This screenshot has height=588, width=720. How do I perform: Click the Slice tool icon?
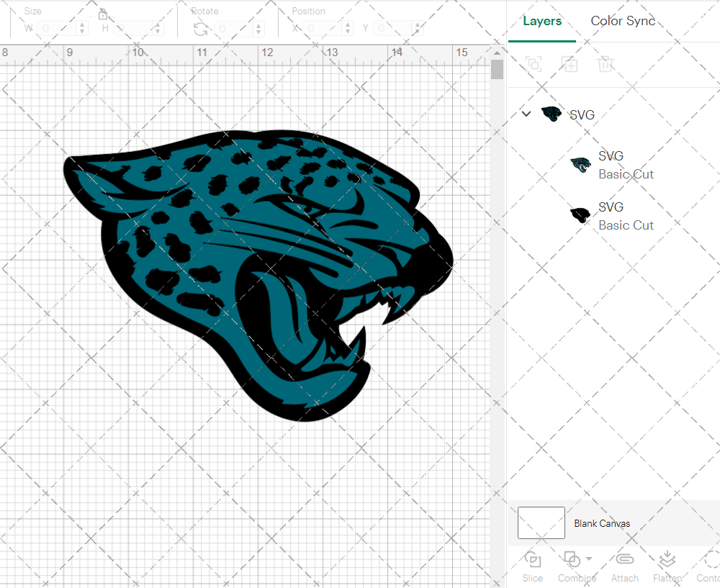point(533,560)
